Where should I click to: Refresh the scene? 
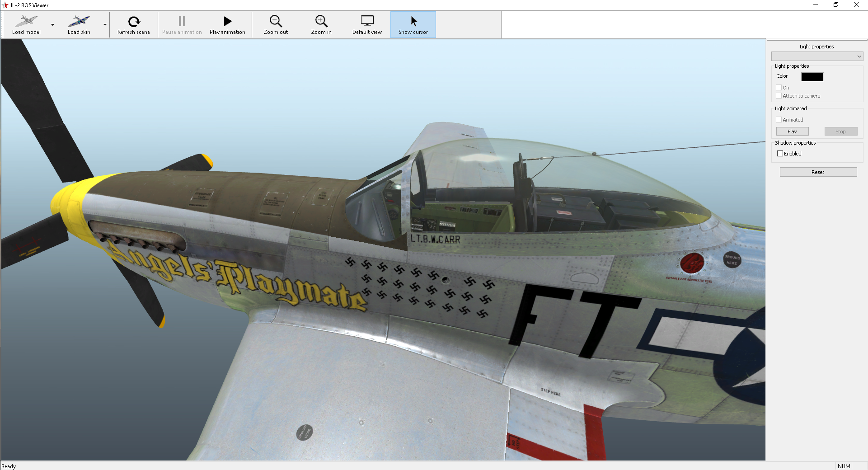click(134, 24)
